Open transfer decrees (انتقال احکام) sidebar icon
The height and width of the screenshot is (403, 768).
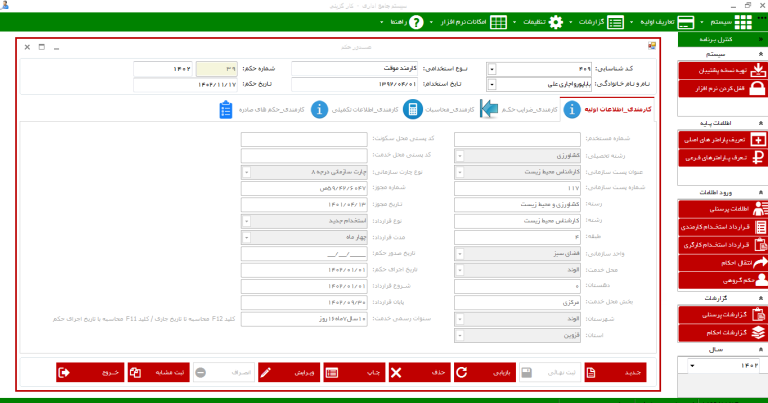(757, 260)
